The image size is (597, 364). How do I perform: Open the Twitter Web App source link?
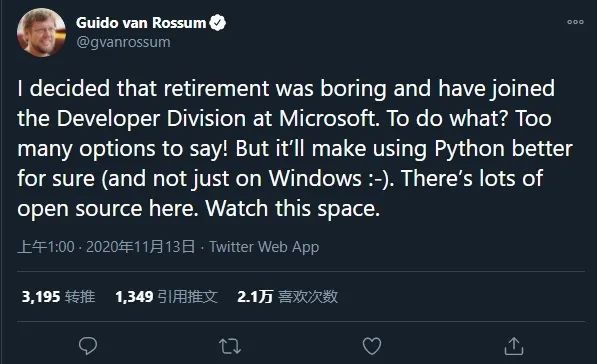click(x=264, y=247)
